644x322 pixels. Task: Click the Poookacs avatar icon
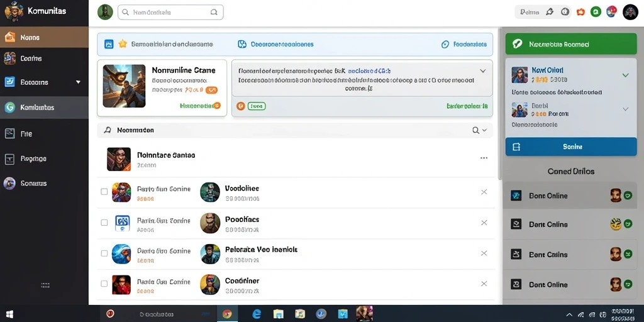210,223
